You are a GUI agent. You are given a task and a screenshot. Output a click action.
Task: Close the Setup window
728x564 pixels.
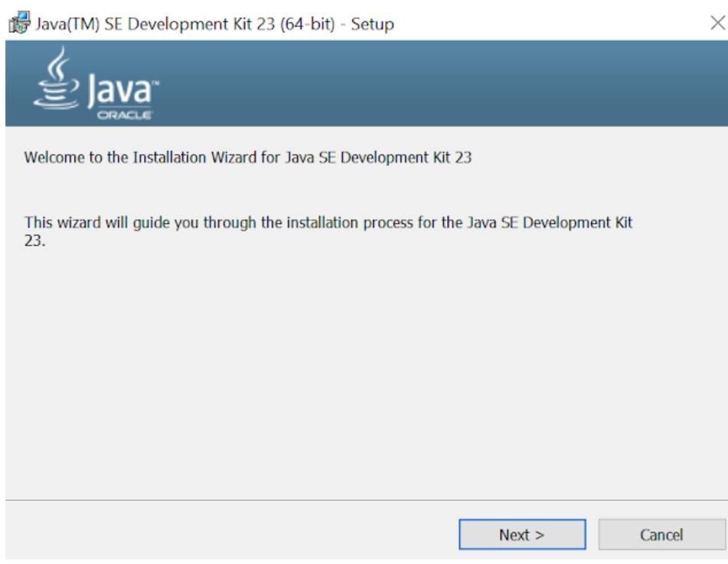click(718, 23)
